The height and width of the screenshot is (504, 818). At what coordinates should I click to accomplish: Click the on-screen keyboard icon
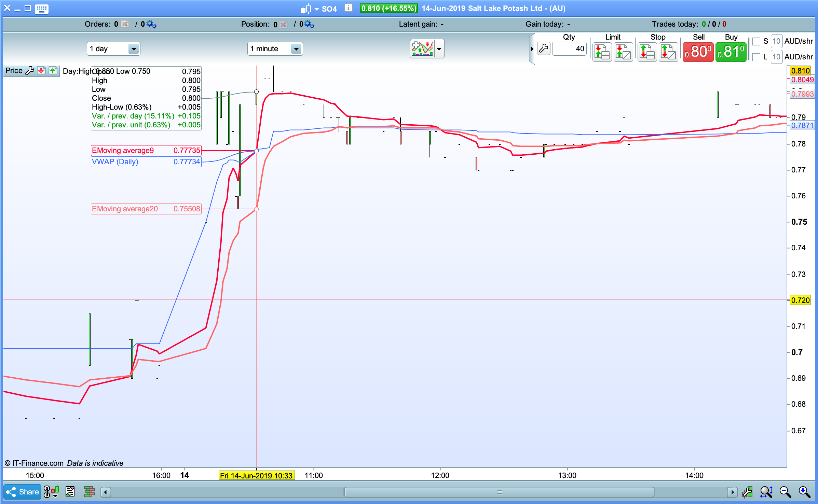point(41,9)
